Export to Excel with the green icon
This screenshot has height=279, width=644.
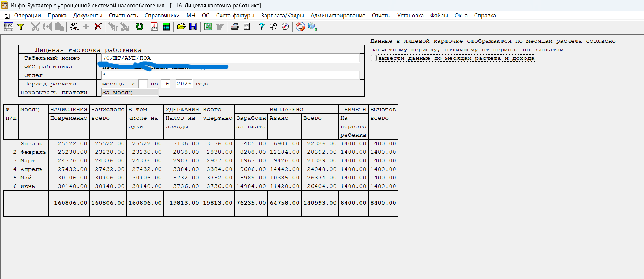point(208,26)
